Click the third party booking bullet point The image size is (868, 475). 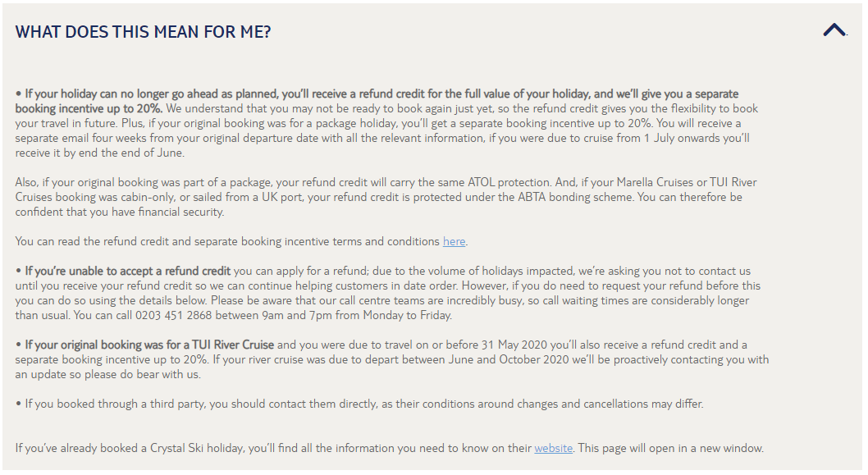359,404
